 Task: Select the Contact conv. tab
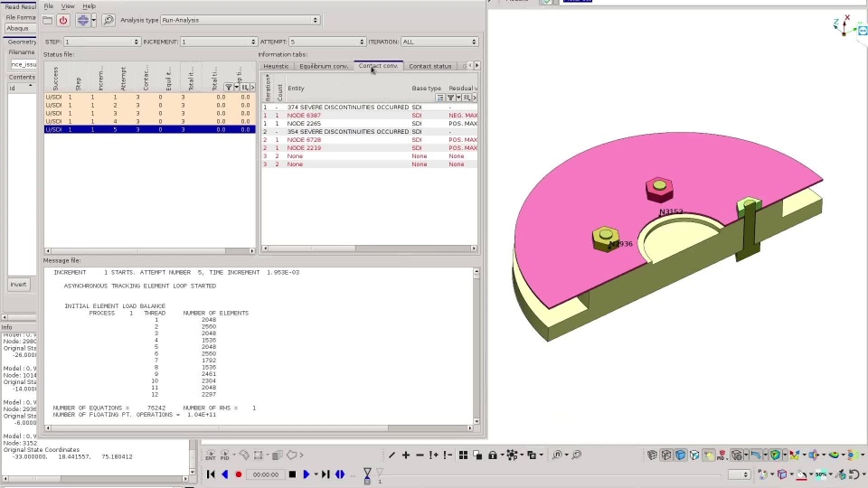click(378, 65)
